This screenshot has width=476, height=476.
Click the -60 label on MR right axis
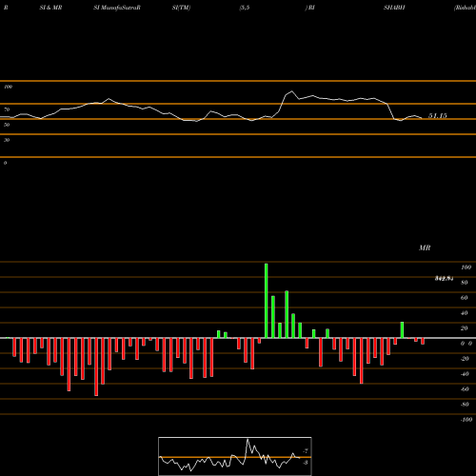(x=465, y=389)
